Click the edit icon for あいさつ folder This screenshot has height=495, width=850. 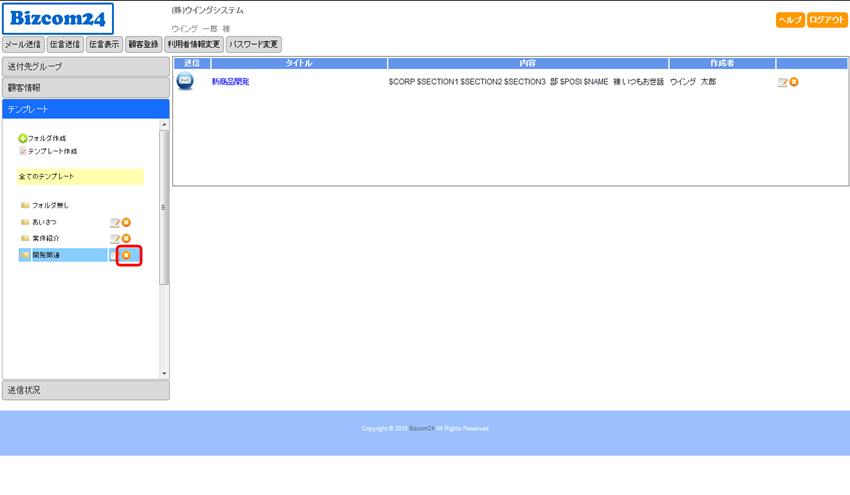click(x=115, y=222)
